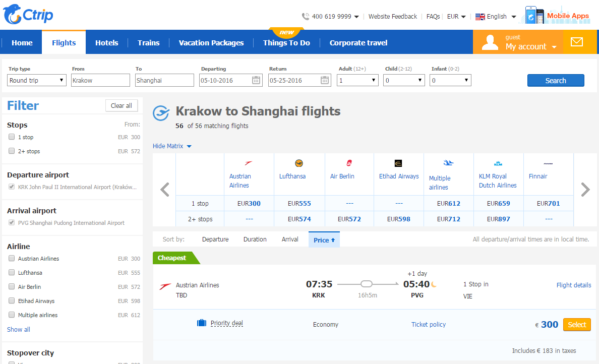
Task: Open the EUR currency dropdown
Action: click(463, 17)
